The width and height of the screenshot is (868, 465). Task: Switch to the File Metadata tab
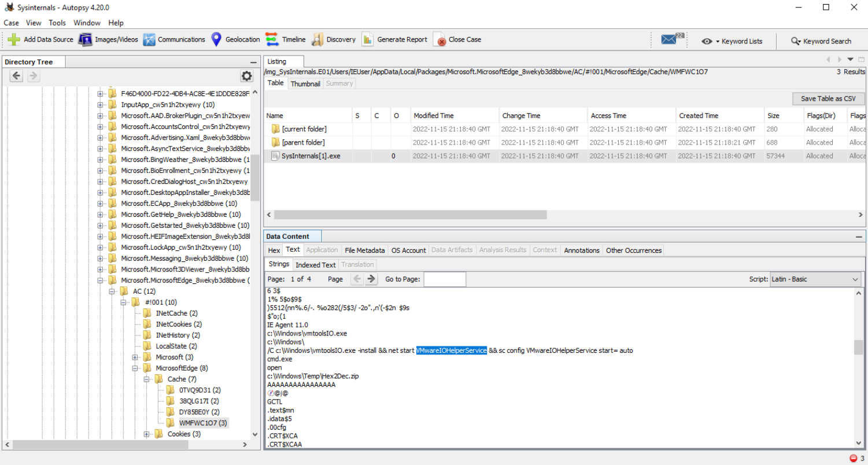point(364,250)
